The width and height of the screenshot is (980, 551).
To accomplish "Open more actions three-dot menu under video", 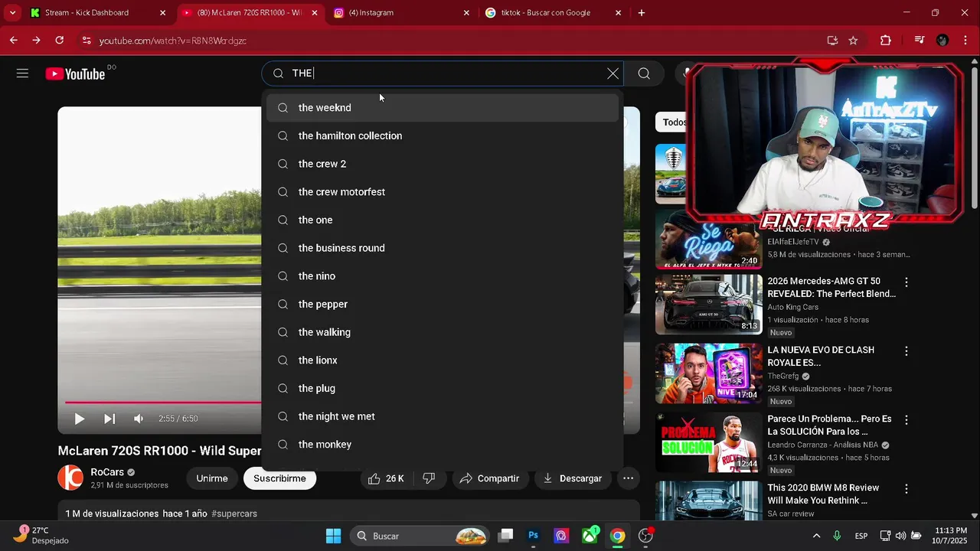I will coord(628,478).
